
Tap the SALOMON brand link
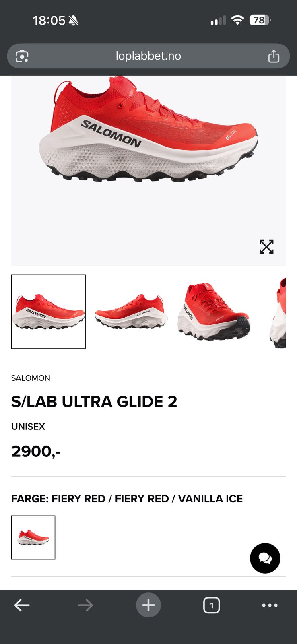pyautogui.click(x=31, y=378)
